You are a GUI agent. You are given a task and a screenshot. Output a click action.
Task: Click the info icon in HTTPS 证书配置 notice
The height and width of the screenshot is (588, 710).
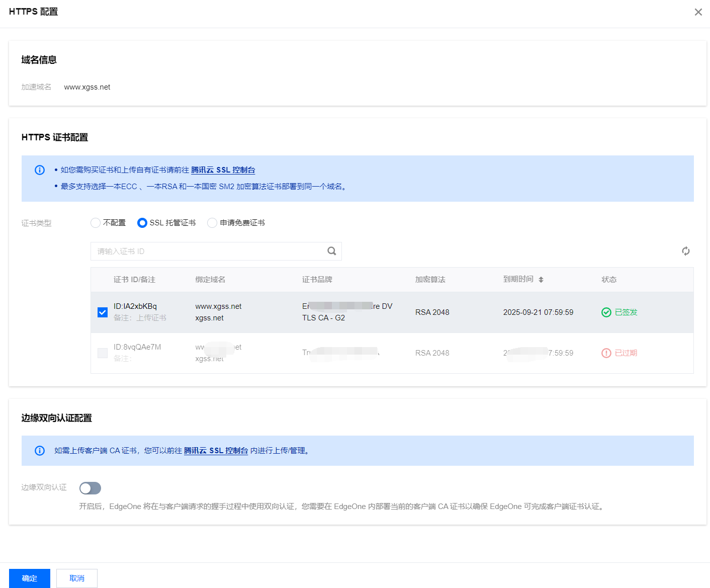point(40,170)
